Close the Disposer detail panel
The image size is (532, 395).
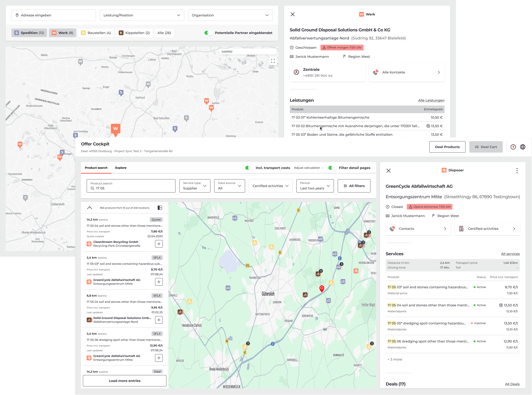point(388,171)
